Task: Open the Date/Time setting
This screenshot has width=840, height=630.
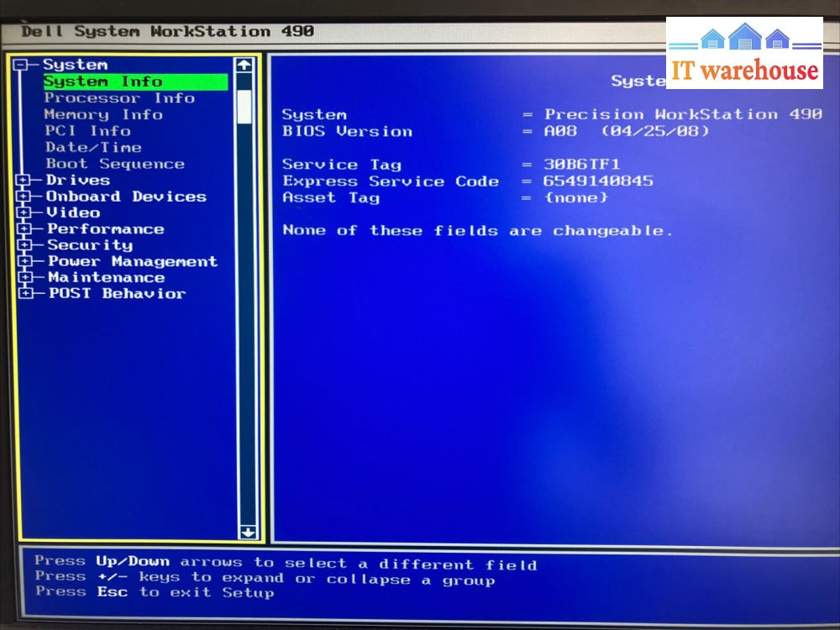Action: [93, 147]
